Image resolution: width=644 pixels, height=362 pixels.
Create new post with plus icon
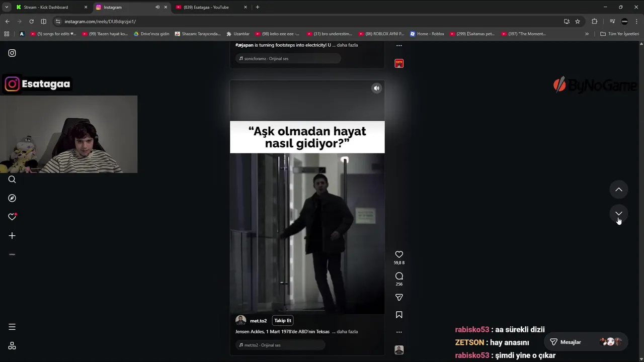(12, 235)
